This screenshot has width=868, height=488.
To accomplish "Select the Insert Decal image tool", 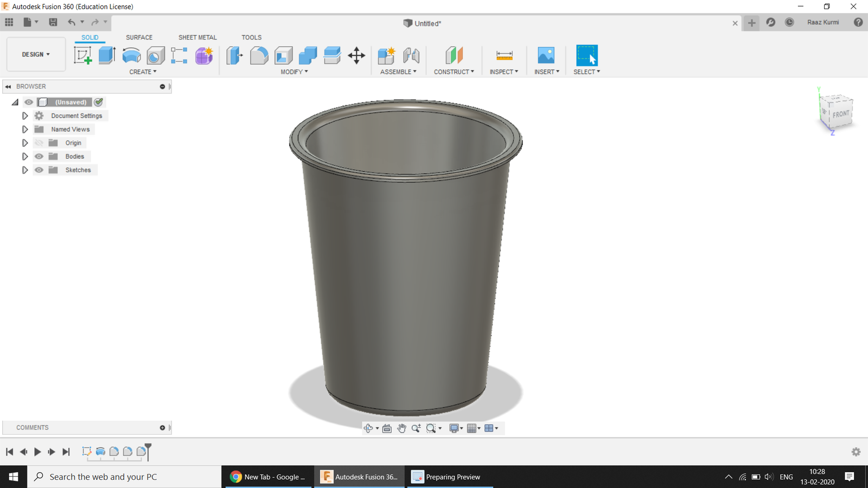I will click(x=546, y=55).
